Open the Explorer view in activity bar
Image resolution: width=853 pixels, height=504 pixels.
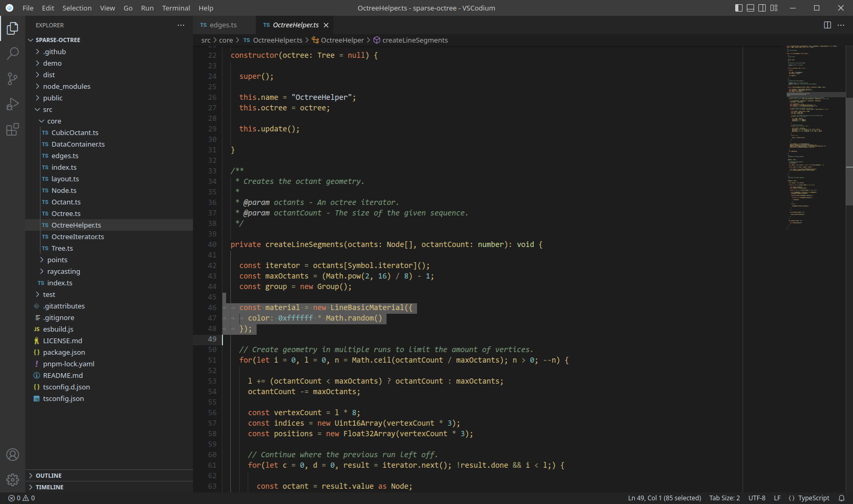[x=13, y=28]
